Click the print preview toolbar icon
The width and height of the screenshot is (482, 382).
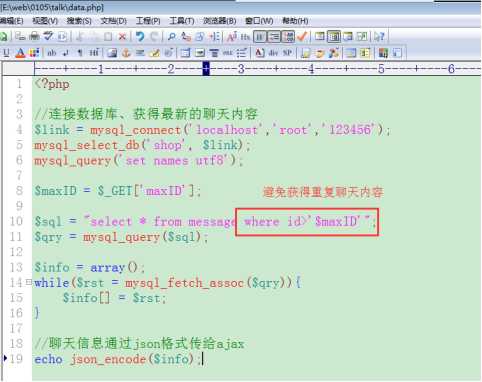click(20, 36)
